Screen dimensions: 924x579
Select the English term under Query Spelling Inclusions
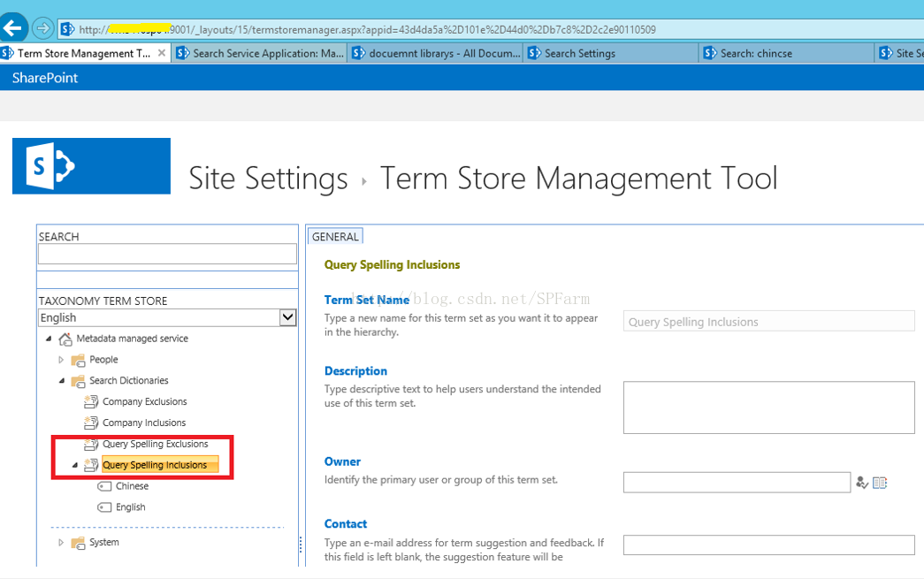coord(130,507)
